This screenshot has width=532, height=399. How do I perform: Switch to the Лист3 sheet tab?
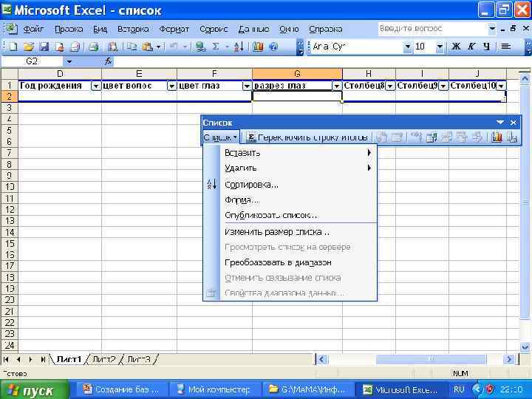(139, 359)
